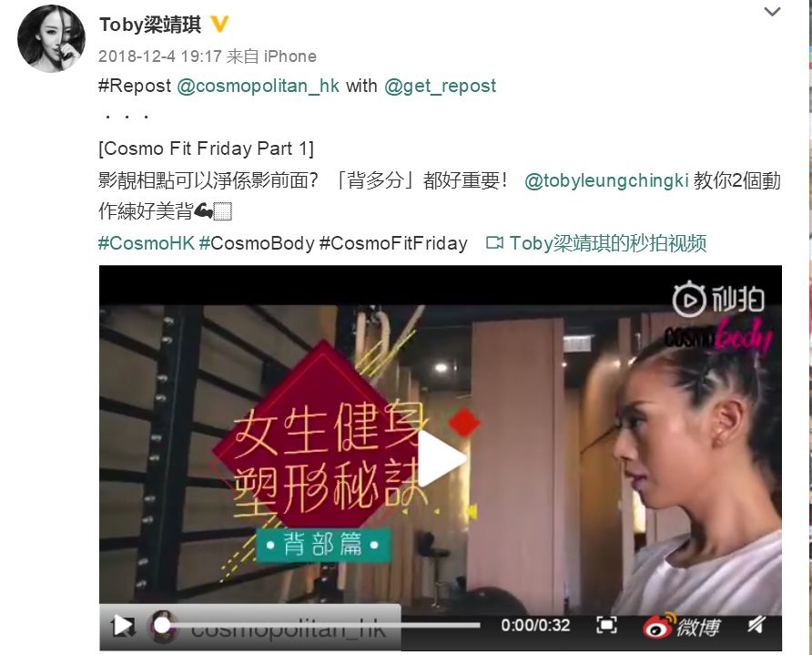Play the video with center play button
This screenshot has width=812, height=655.
(x=442, y=458)
